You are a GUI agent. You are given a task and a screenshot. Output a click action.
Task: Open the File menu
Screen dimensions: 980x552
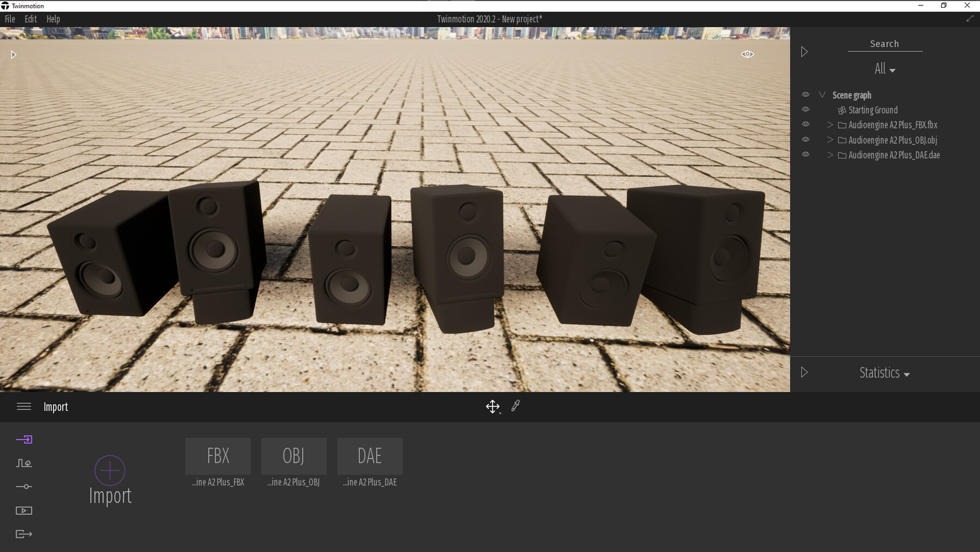(10, 19)
